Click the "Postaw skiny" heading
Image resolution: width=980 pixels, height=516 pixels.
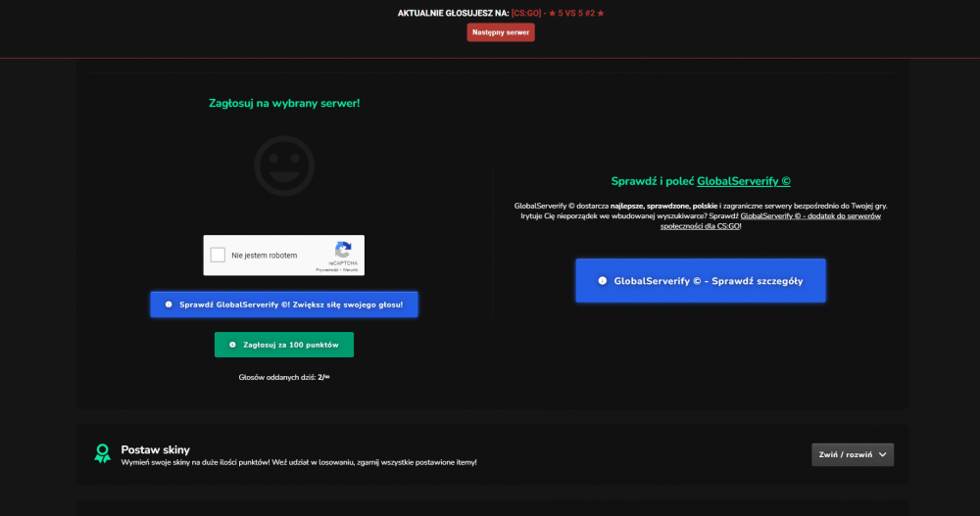[x=155, y=449]
